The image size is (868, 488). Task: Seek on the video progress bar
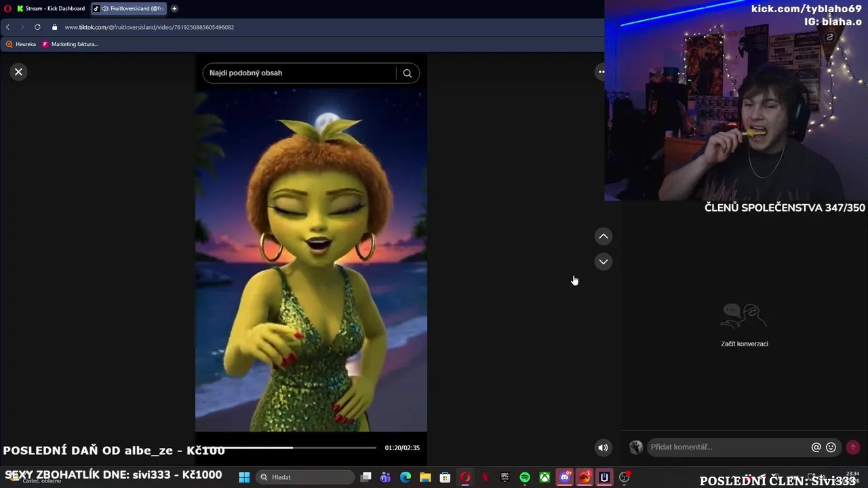point(290,447)
